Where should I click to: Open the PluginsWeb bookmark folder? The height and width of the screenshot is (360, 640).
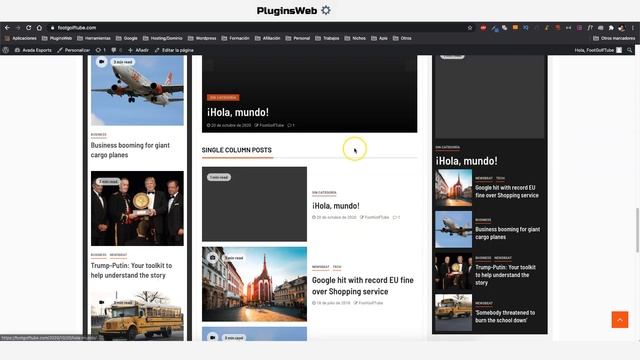[57, 38]
